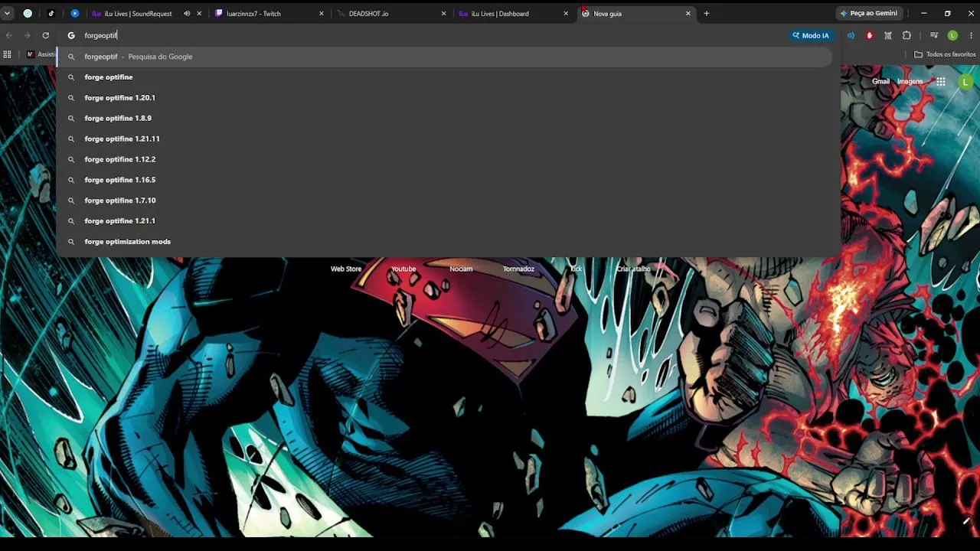Screen dimensions: 980x551
Task: Close the DEADSHOT.io tab
Action: (443, 13)
